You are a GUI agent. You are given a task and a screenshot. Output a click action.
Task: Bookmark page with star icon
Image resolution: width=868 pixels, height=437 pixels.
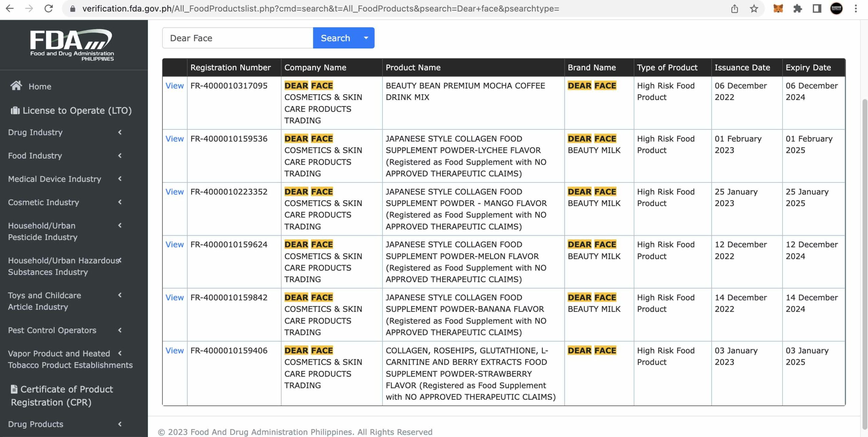(x=754, y=8)
